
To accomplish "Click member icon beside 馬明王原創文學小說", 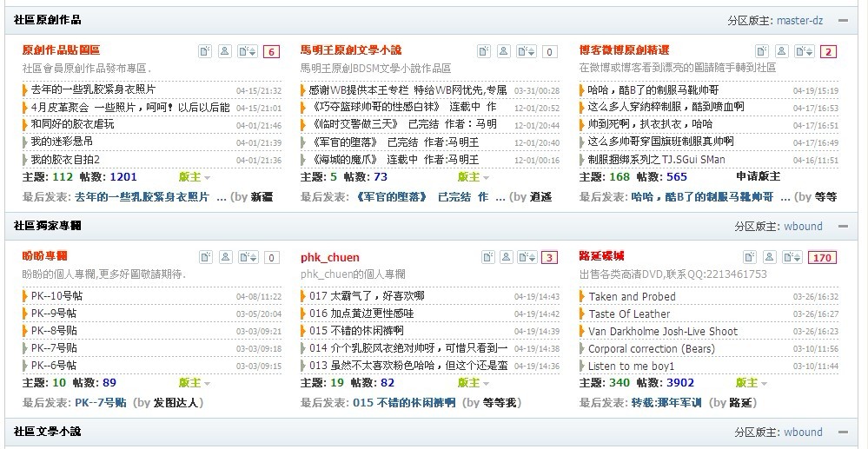I will (x=504, y=51).
